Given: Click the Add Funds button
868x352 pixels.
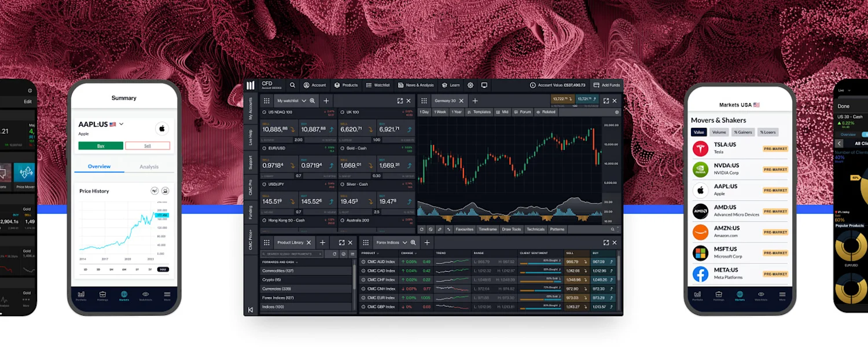Looking at the screenshot, I should 607,85.
